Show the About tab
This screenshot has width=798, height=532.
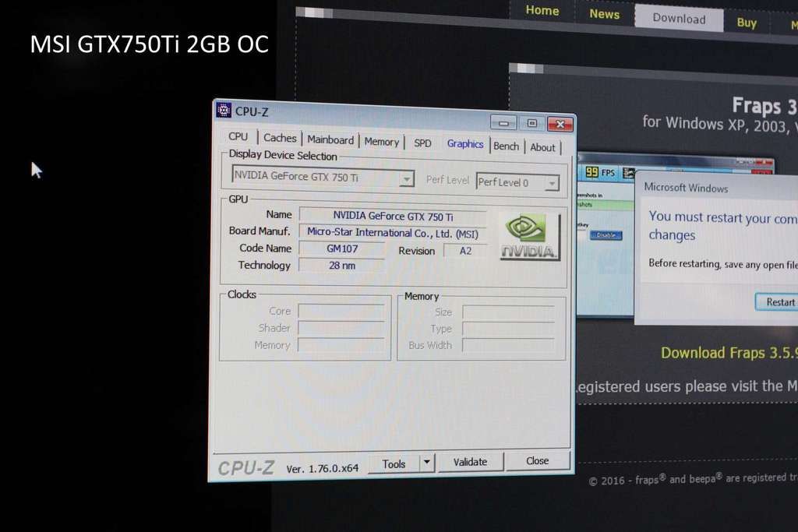(x=542, y=148)
